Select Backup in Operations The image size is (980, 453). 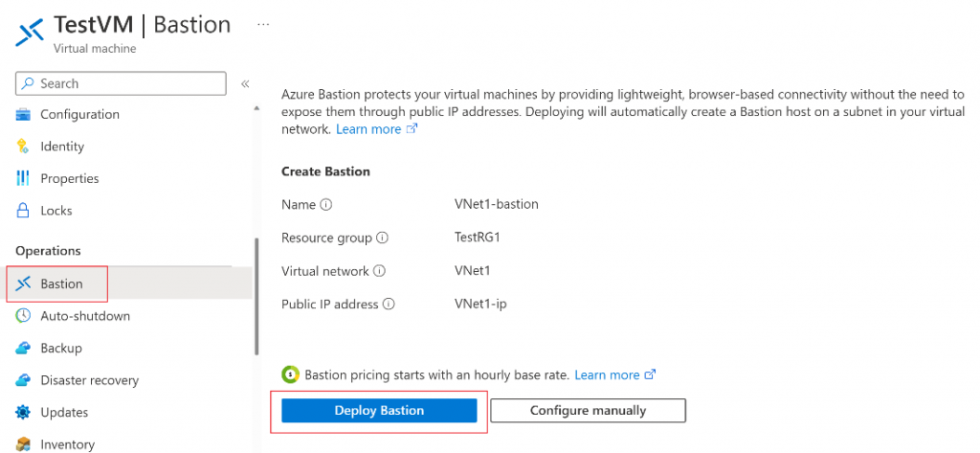[61, 348]
